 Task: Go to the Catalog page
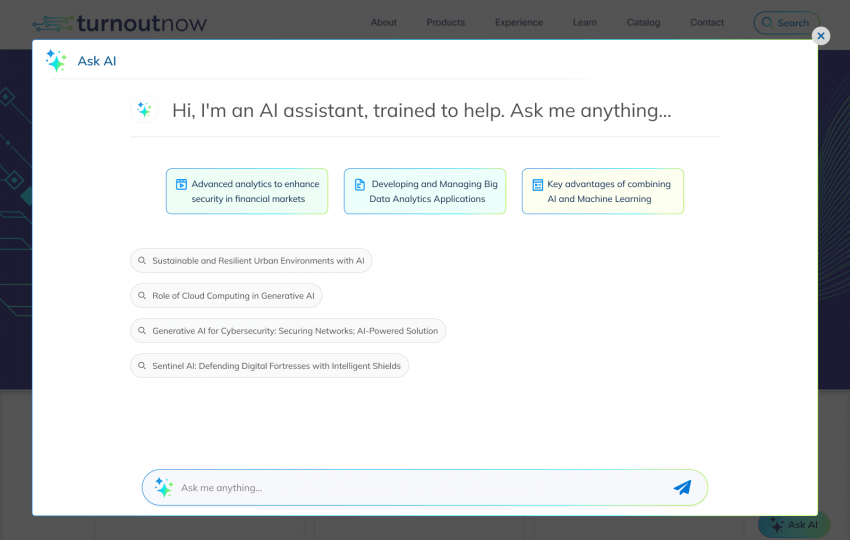coord(643,22)
